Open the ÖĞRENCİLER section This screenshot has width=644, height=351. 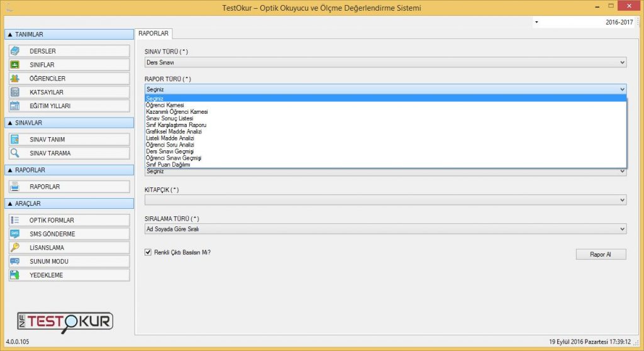69,78
